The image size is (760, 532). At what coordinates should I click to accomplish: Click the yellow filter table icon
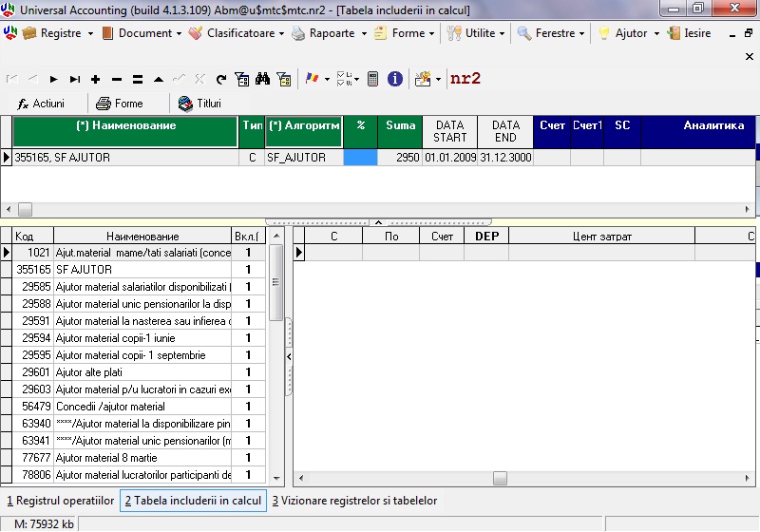[x=284, y=79]
